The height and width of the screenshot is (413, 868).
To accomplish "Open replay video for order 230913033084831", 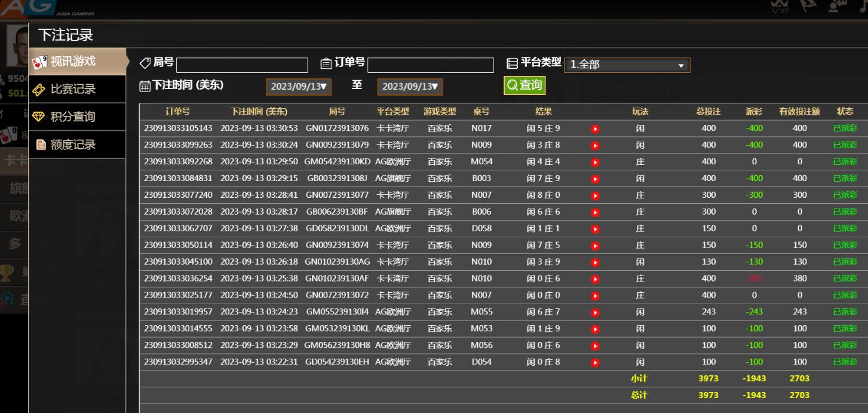I will coord(595,179).
